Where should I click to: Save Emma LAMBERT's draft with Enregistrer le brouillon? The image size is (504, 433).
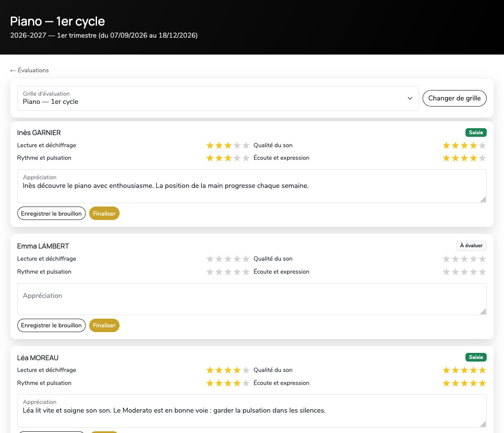[52, 325]
